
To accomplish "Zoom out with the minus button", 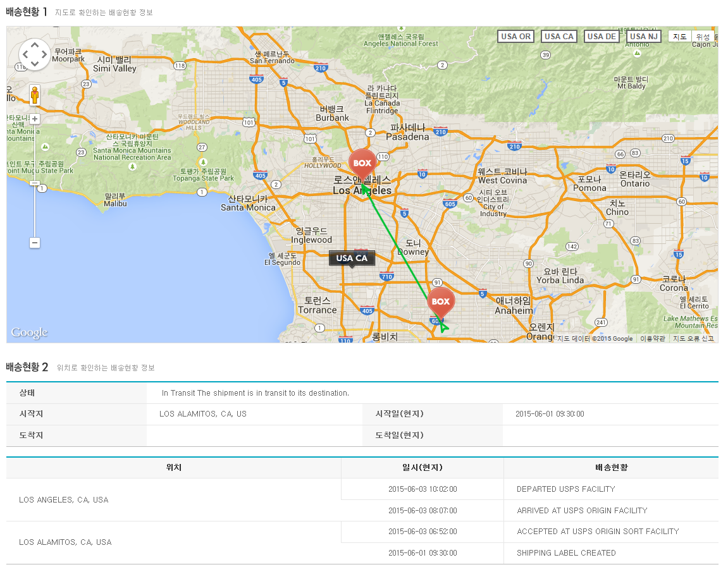I will coord(35,243).
